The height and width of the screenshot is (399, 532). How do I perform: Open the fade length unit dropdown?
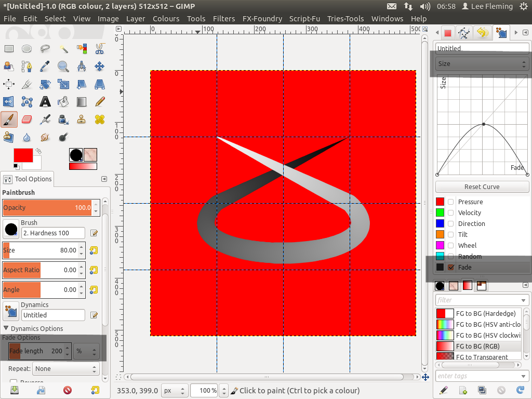(86, 351)
